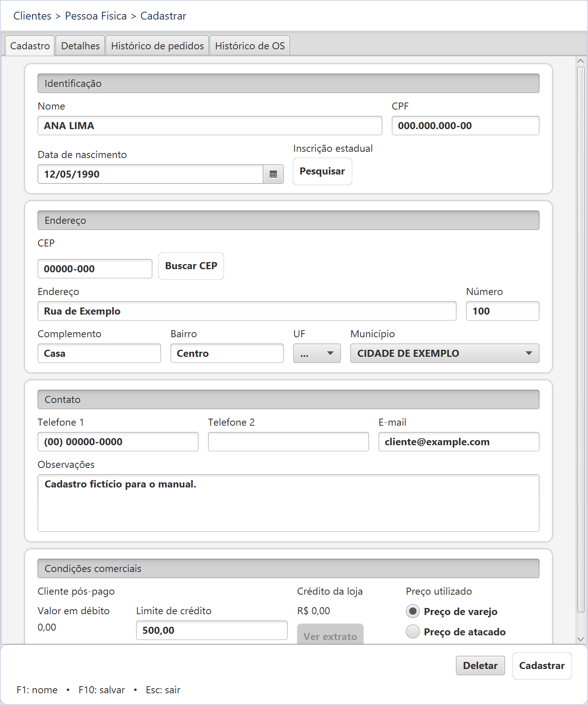Image resolution: width=588 pixels, height=705 pixels.
Task: Focus the empty Telefone 2 field
Action: point(289,442)
